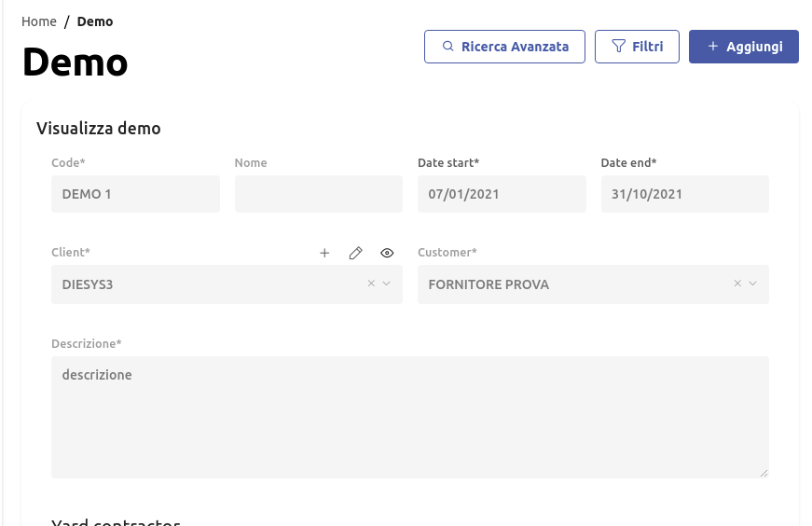Click the eye view icon for Client
Screen dimensions: 812x526
[x=387, y=253]
